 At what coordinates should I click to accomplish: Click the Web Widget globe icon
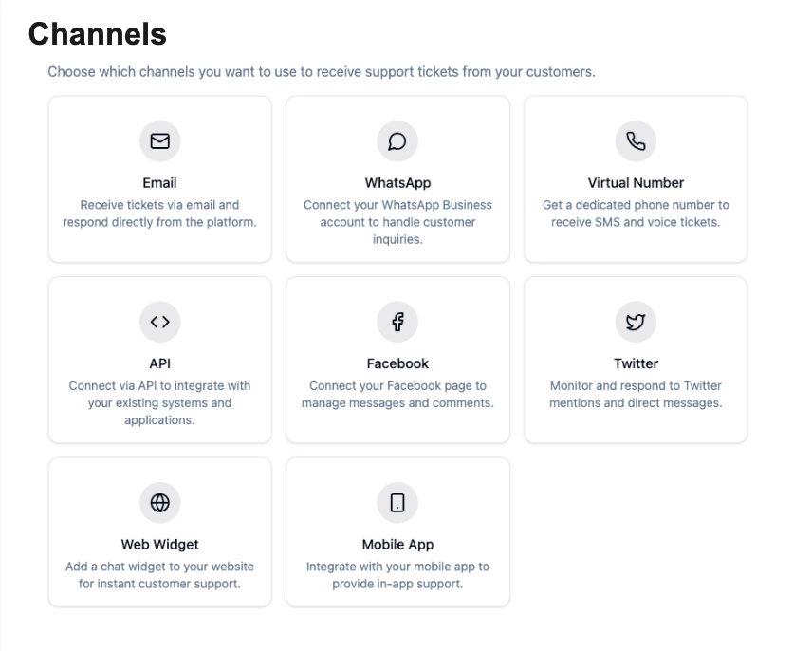click(x=159, y=502)
